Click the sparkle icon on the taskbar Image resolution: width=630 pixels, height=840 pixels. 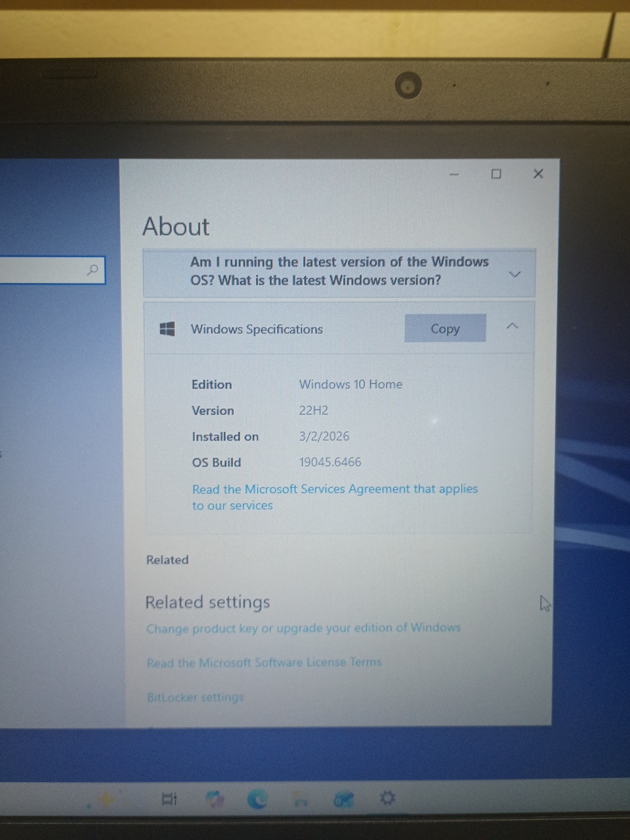tap(106, 800)
